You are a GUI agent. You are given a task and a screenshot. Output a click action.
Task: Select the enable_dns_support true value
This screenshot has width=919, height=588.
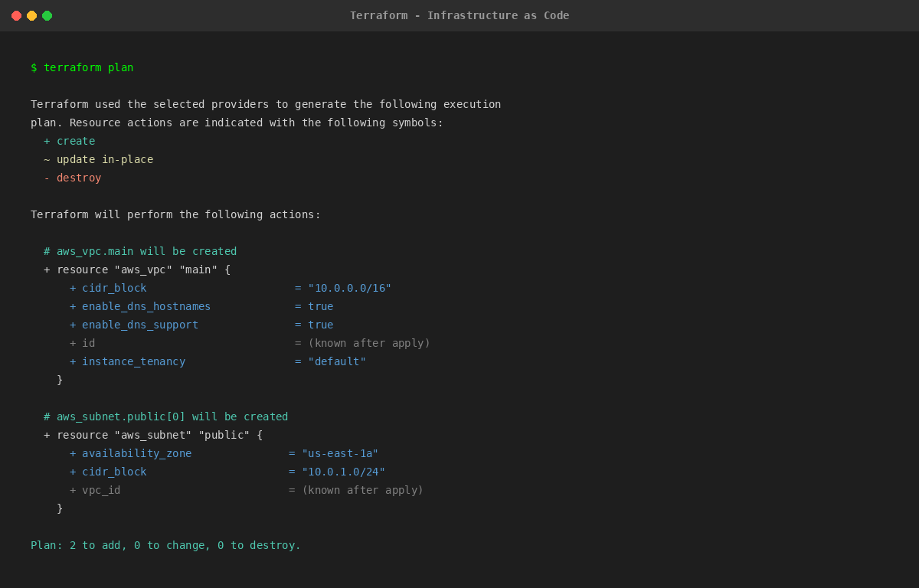click(322, 324)
